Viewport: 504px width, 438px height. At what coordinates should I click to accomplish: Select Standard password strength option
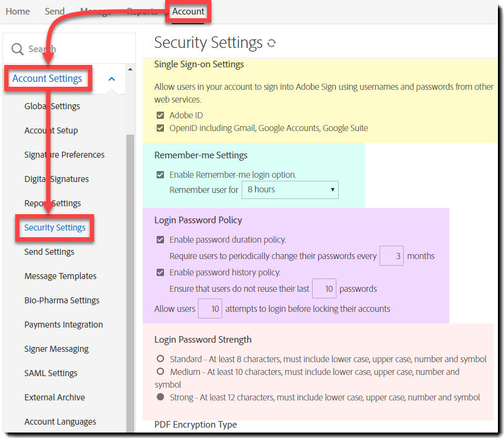coord(160,359)
